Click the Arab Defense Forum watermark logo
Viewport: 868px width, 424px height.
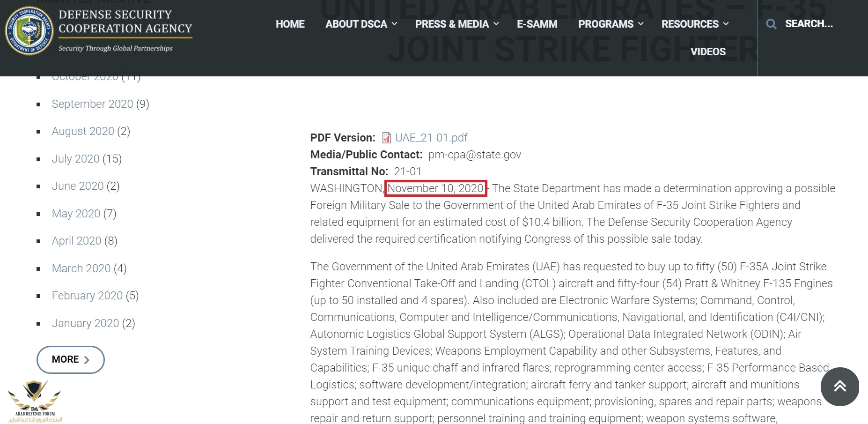coord(35,401)
